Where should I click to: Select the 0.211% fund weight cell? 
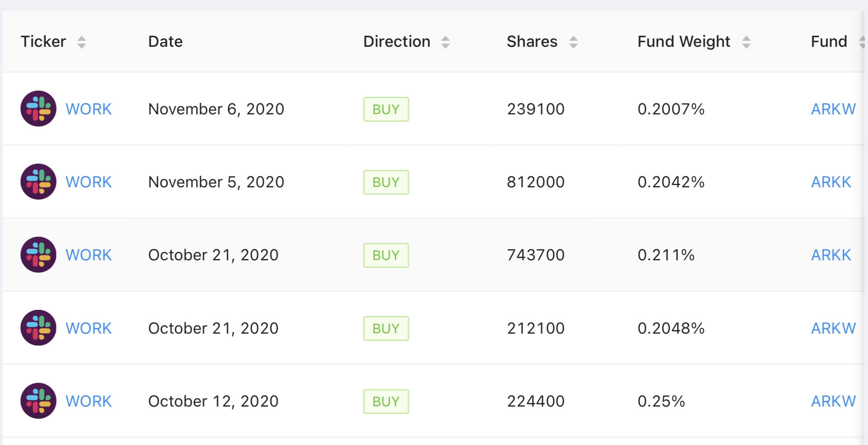[666, 255]
